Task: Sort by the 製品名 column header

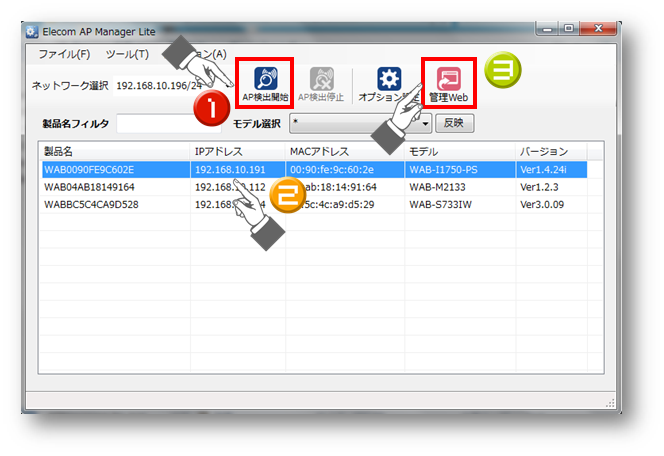Action: point(114,151)
